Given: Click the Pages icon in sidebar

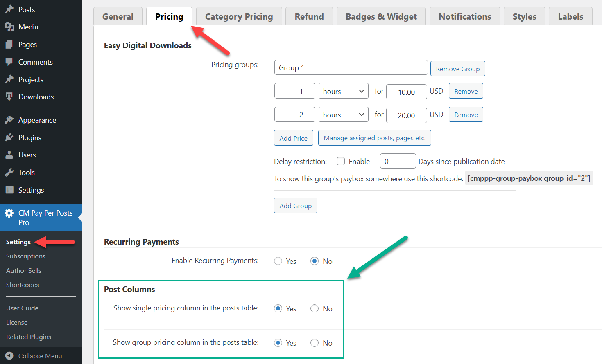Looking at the screenshot, I should (9, 45).
